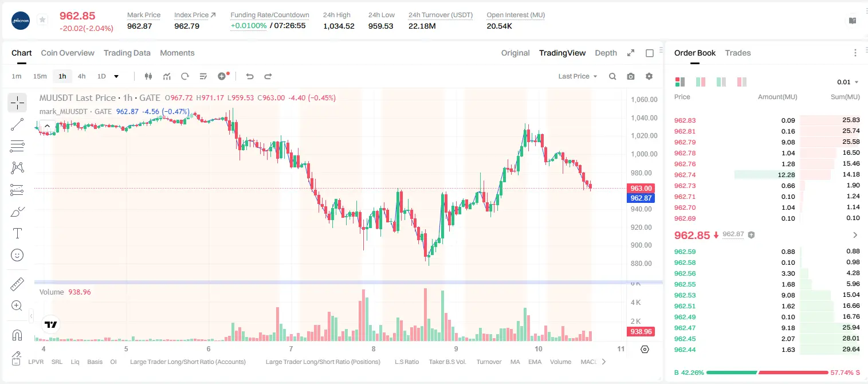Image resolution: width=868 pixels, height=384 pixels.
Task: Select the trend line drawing tool
Action: 17,124
